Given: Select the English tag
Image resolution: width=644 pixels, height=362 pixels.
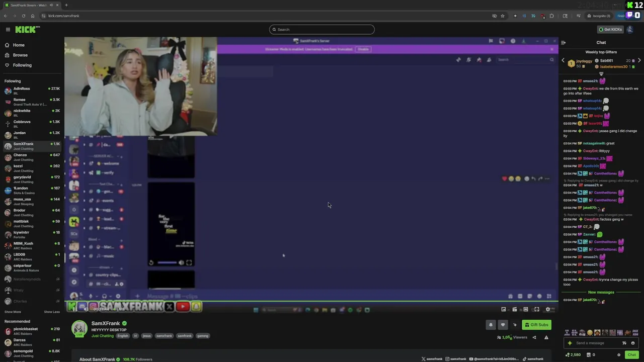Looking at the screenshot, I should [123, 336].
